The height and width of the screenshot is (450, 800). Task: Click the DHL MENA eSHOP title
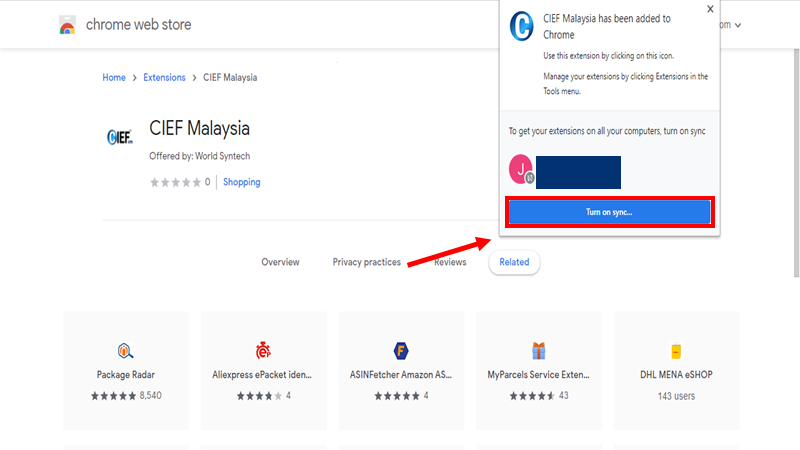(x=676, y=374)
